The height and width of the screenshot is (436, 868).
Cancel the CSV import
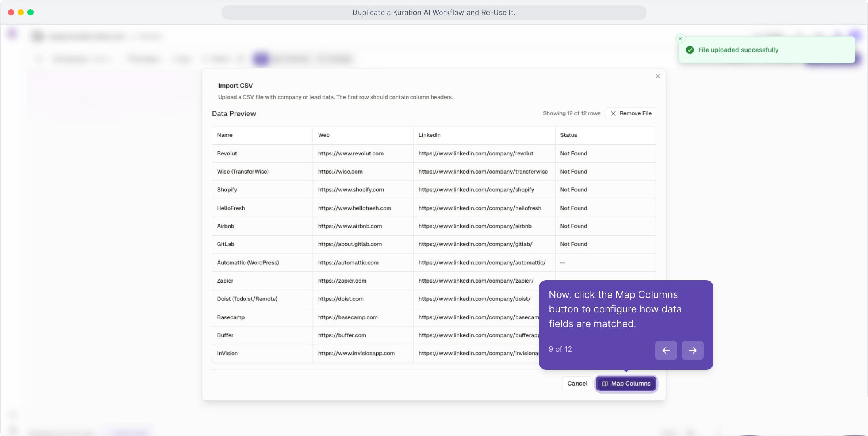point(577,384)
